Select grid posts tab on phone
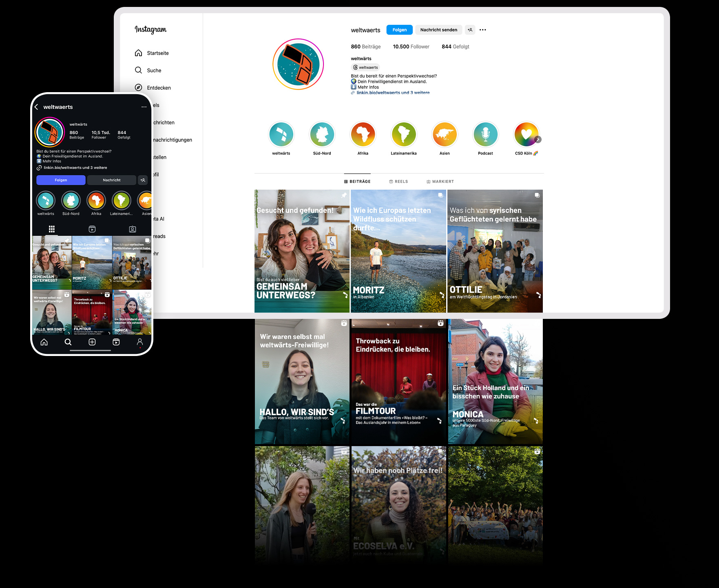Screen dimensions: 719x588 tap(52, 229)
